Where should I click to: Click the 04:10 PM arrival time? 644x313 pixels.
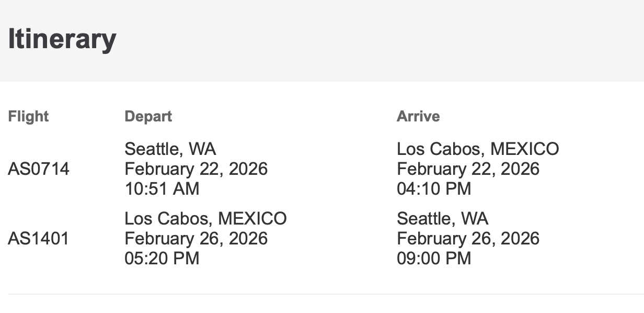(434, 188)
